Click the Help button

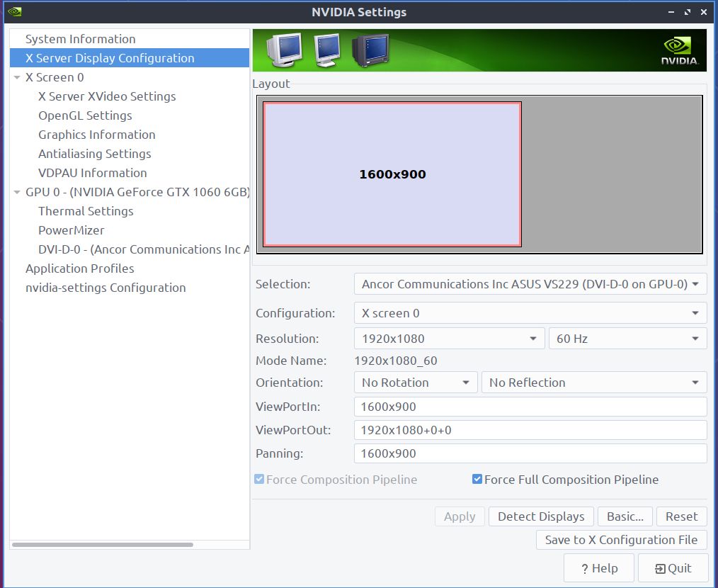pos(599,568)
